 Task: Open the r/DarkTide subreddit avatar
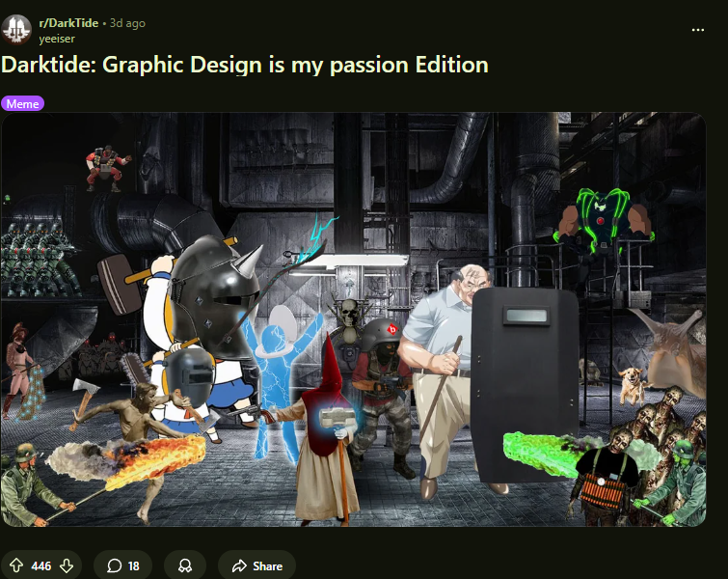tap(16, 30)
